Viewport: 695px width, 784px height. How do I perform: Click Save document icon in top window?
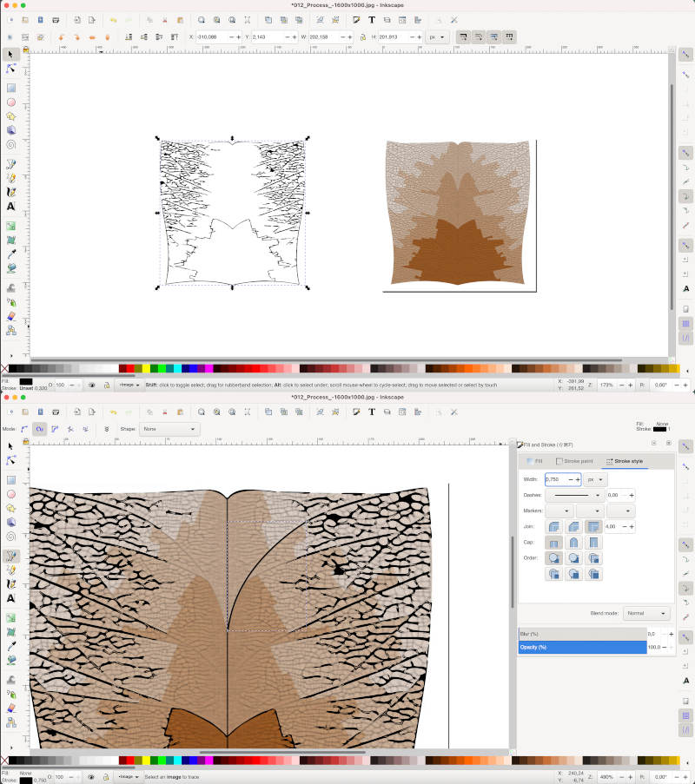(41, 20)
